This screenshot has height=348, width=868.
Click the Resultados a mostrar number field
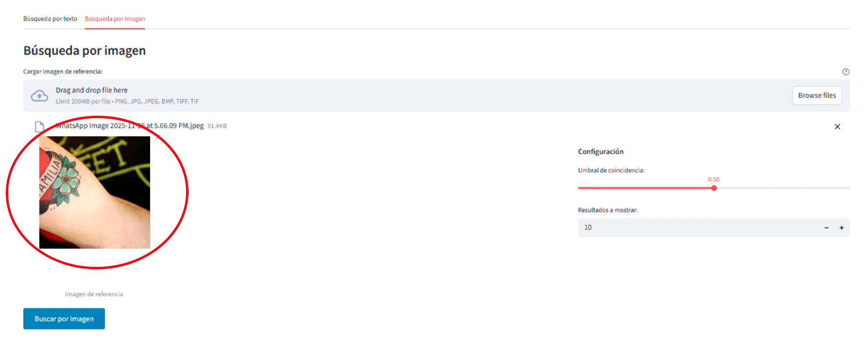click(x=695, y=228)
